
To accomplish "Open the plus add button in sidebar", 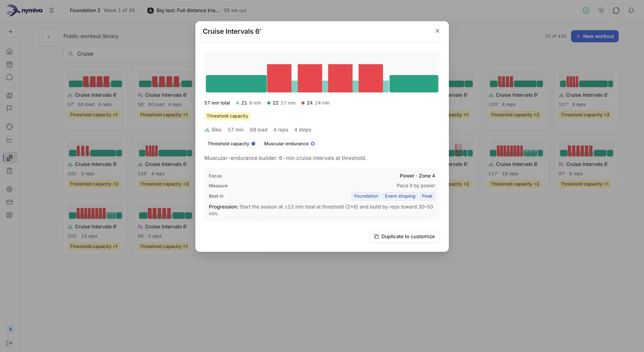I will (10, 32).
